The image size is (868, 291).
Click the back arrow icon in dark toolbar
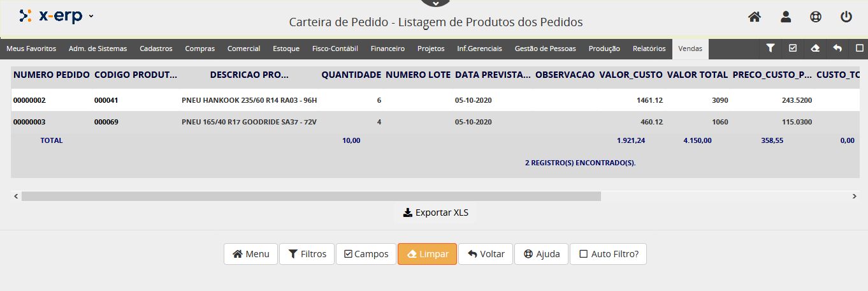[837, 48]
